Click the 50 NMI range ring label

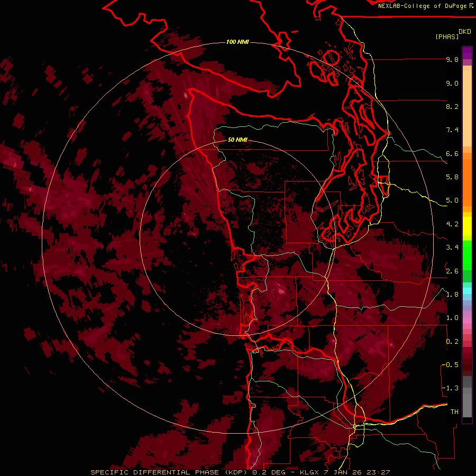[237, 140]
